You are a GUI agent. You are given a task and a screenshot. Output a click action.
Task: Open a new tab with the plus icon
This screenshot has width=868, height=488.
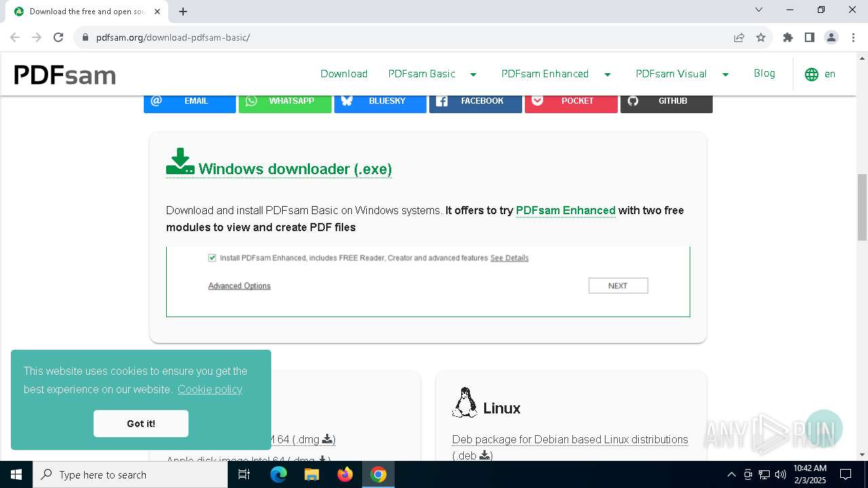point(183,12)
